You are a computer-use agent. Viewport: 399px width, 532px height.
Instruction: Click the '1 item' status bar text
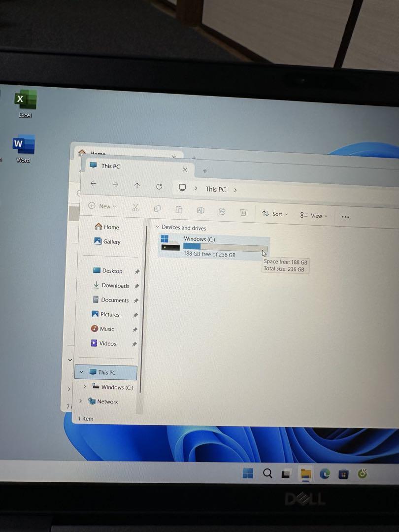(x=86, y=418)
